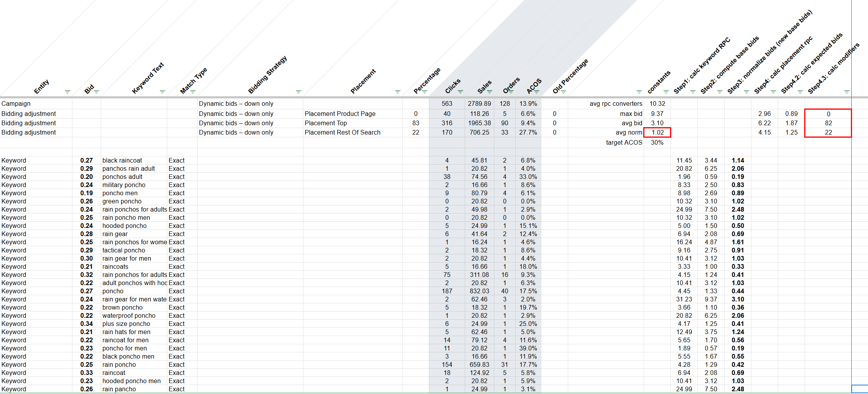Open the Step1 calc keyword RPC filter

(x=693, y=92)
